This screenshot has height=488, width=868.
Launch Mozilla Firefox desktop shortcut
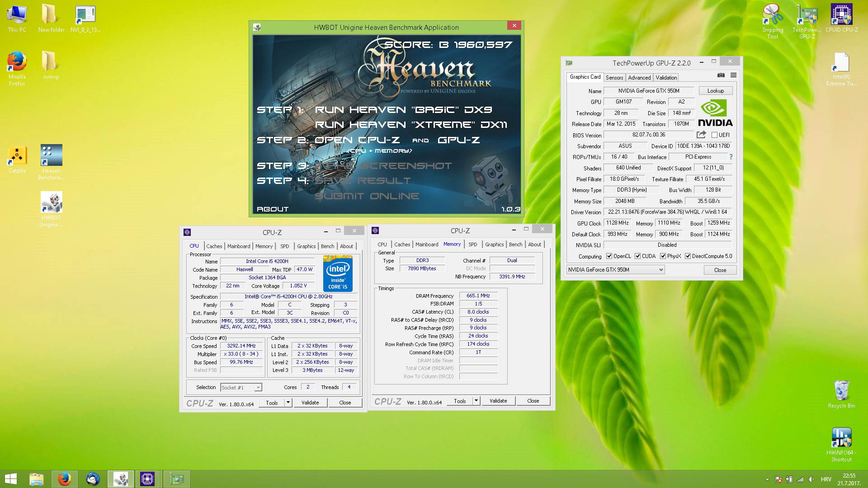coord(17,69)
